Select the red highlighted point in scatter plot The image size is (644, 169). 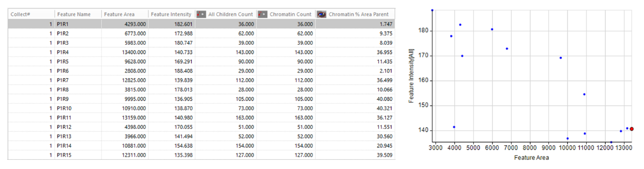632,129
